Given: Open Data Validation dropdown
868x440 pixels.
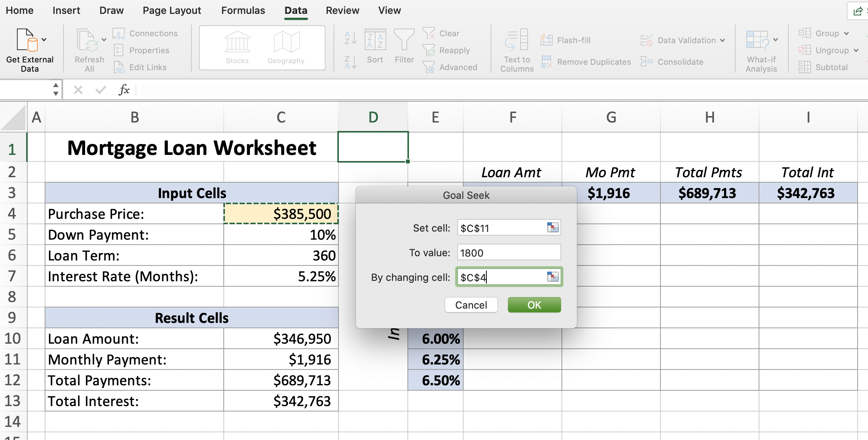Looking at the screenshot, I should point(722,40).
